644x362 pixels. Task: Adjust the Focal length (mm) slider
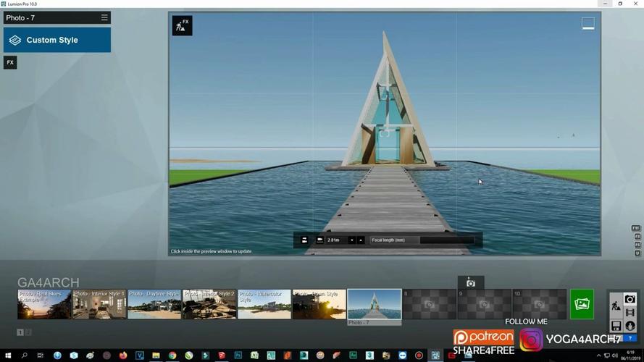(x=422, y=240)
